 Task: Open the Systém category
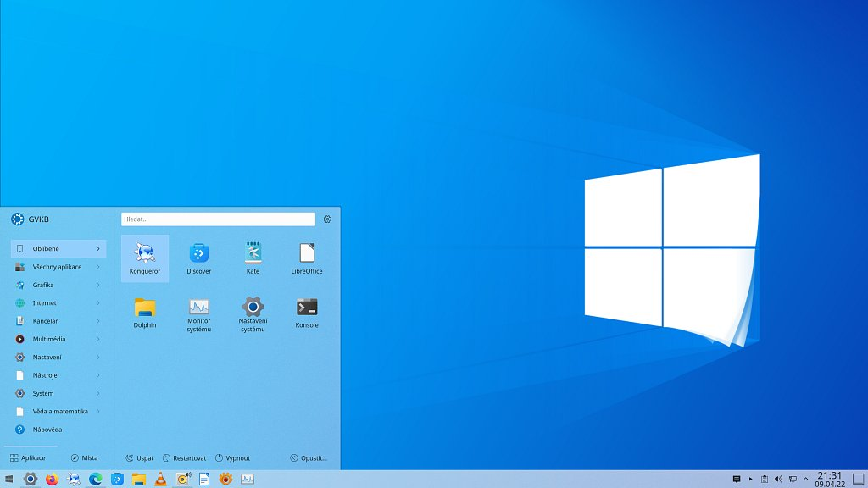tap(58, 393)
